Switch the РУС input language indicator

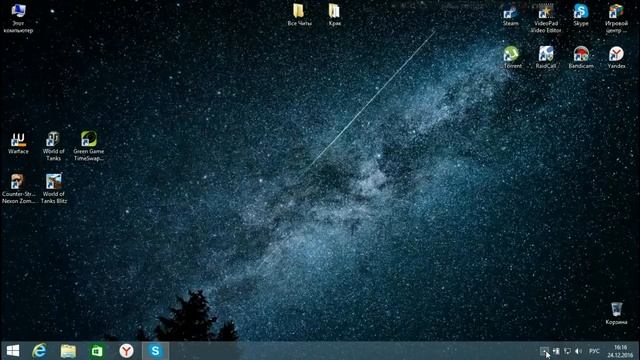click(x=594, y=351)
